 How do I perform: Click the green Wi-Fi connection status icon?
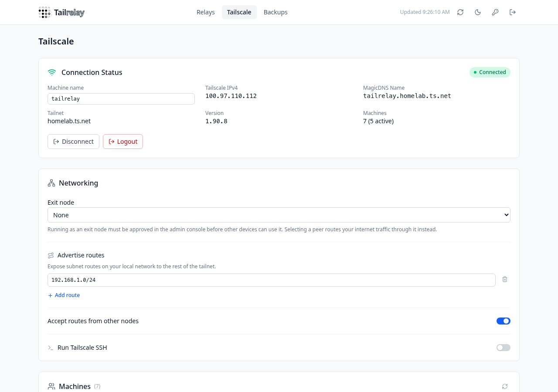tap(52, 72)
